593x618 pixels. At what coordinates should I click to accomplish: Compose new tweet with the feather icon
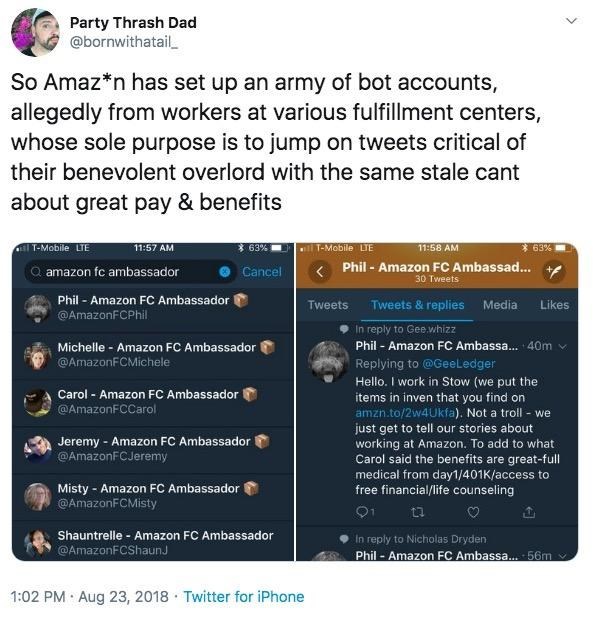pyautogui.click(x=554, y=272)
